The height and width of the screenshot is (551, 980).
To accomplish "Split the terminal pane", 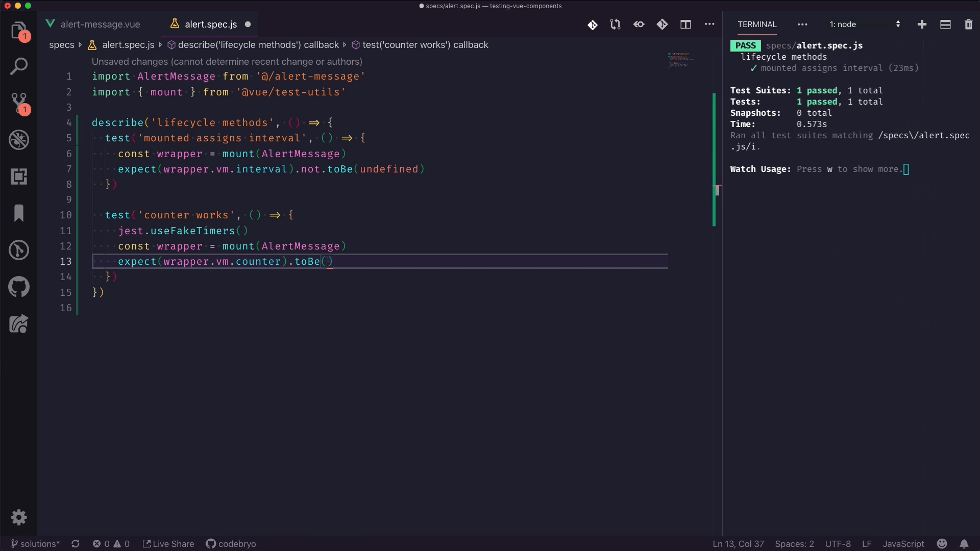I will tap(945, 24).
